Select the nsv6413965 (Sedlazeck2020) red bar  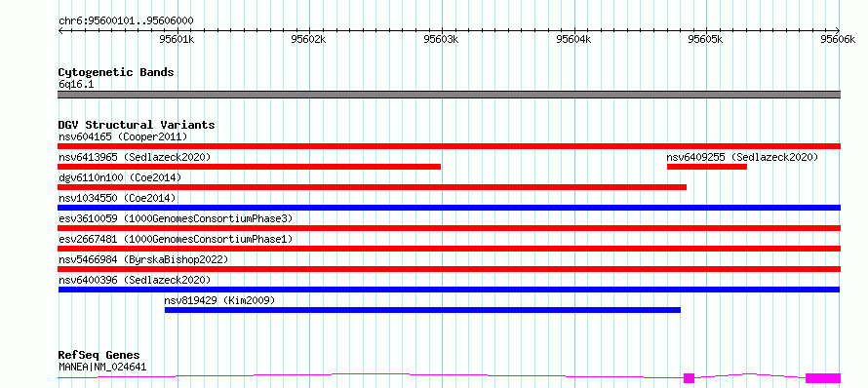click(249, 167)
